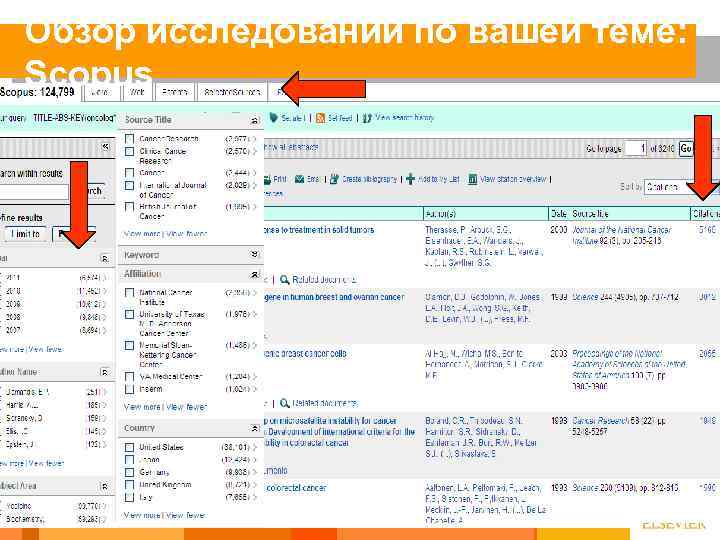Collapse the Source Title section
The height and width of the screenshot is (540, 720).
[x=254, y=120]
